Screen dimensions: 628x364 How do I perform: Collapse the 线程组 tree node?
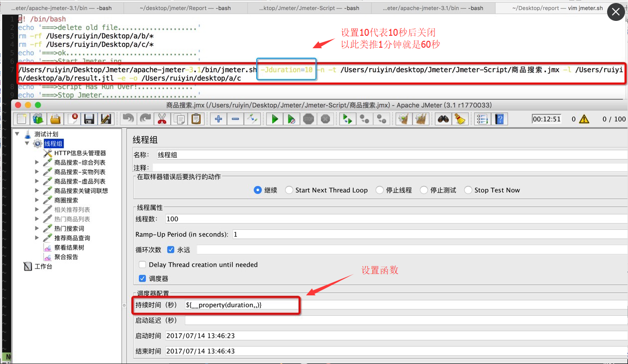coord(27,143)
